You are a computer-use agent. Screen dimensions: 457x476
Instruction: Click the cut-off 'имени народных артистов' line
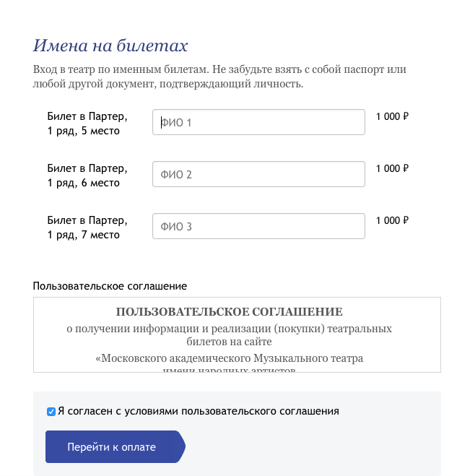(x=230, y=369)
